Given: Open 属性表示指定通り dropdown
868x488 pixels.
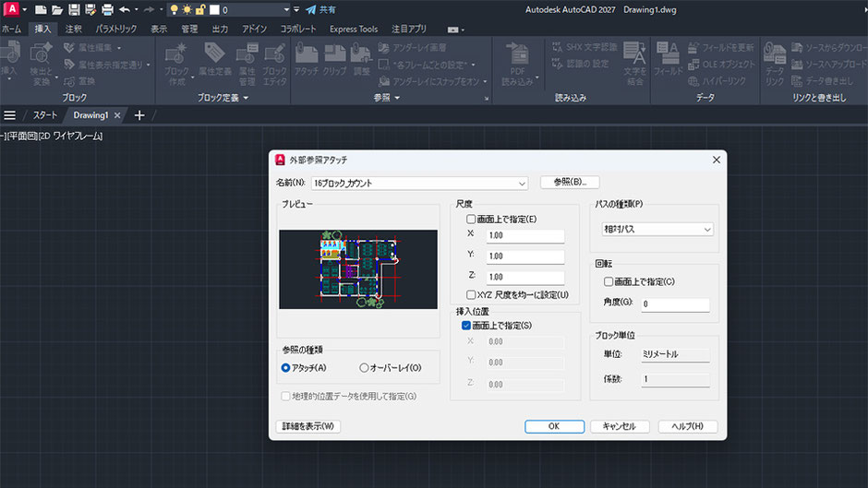Looking at the screenshot, I should [149, 65].
